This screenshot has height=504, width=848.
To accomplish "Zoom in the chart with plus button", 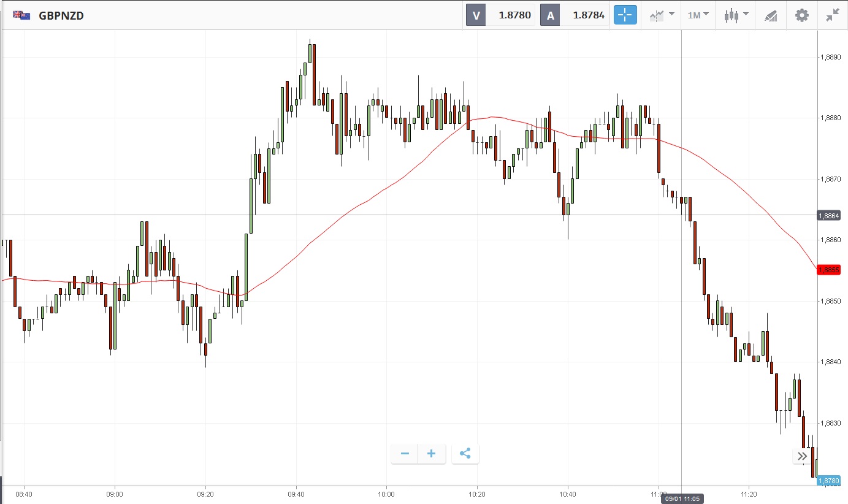I will [x=432, y=454].
